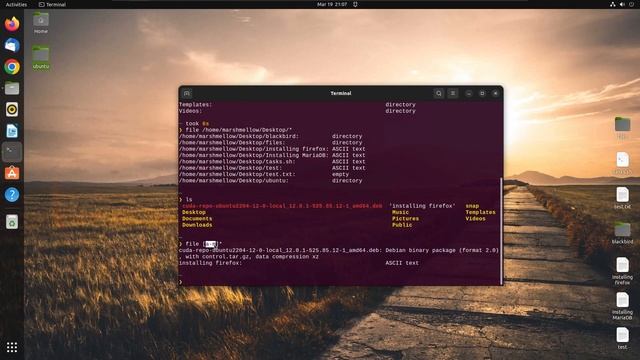The width and height of the screenshot is (640, 360).
Task: Click the 'file /home/marshmellow/Desktop/*' command
Action: pyautogui.click(x=238, y=130)
